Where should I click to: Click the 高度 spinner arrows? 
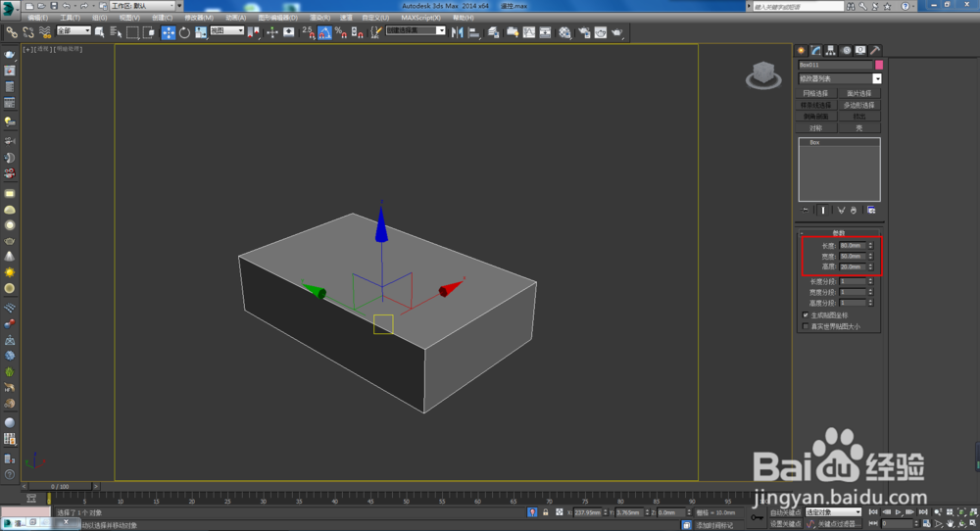tap(870, 266)
